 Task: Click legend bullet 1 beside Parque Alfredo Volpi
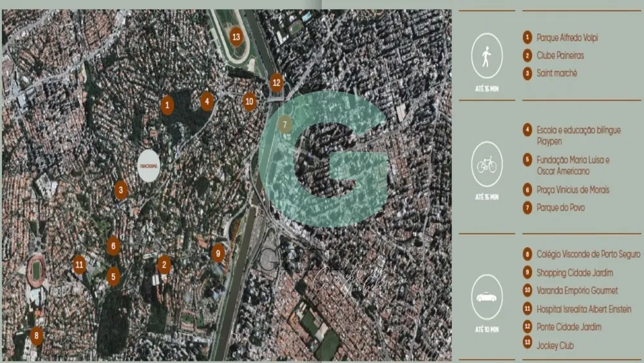tap(527, 37)
